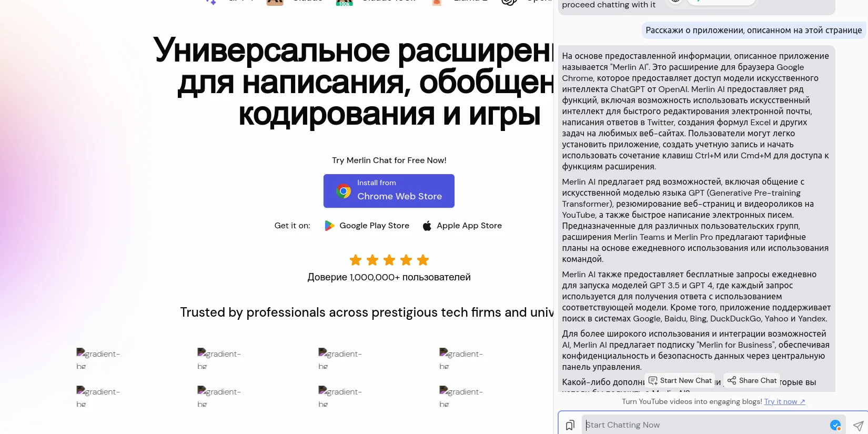Image resolution: width=868 pixels, height=434 pixels.
Task: Follow the 'Try it now' link
Action: (x=784, y=401)
